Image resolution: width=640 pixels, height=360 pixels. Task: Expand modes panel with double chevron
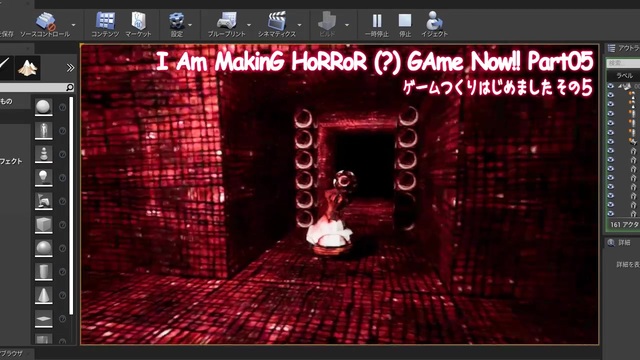[x=70, y=68]
